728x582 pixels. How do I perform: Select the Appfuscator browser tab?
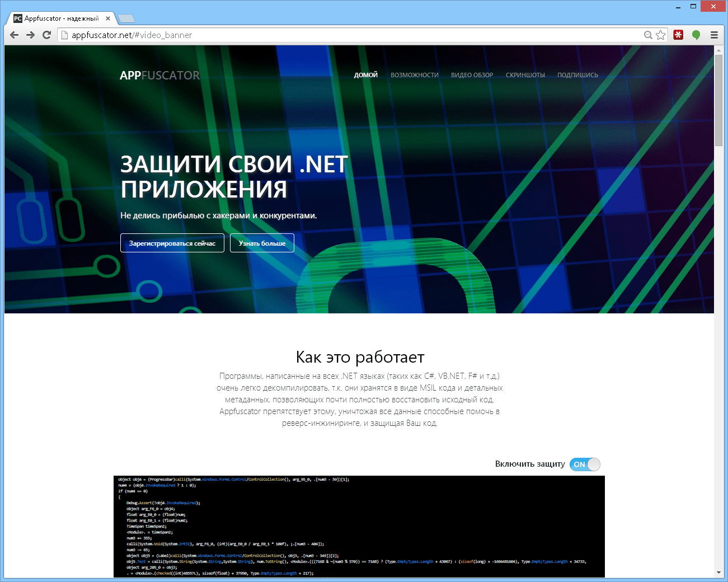[61, 18]
